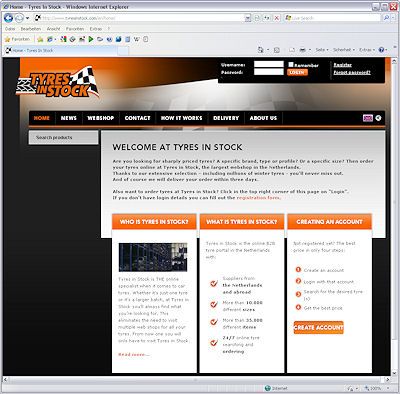Click the colorful squares favorites bar icon
The height and width of the screenshot is (394, 400).
(63, 39)
